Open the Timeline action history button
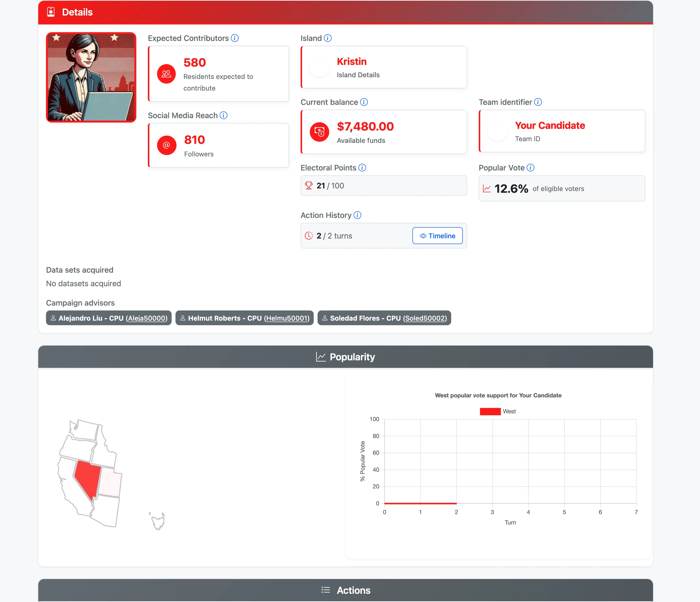The image size is (700, 602). (438, 236)
